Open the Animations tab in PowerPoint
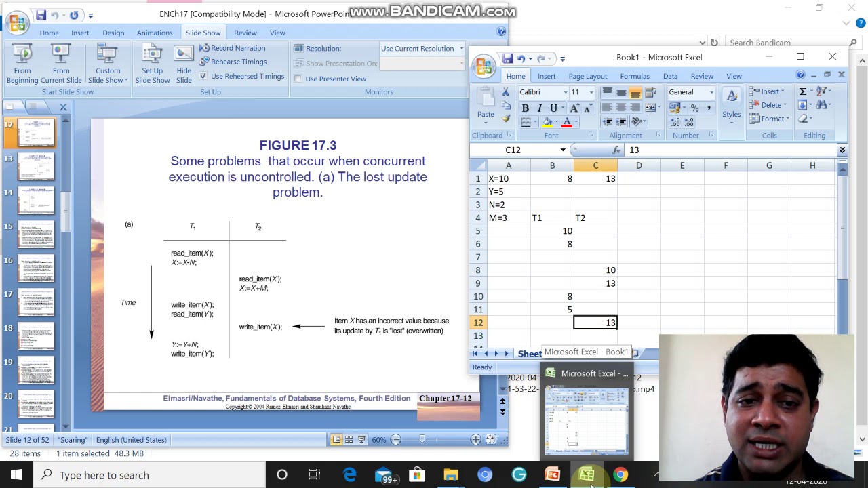This screenshot has width=868, height=488. (x=155, y=33)
